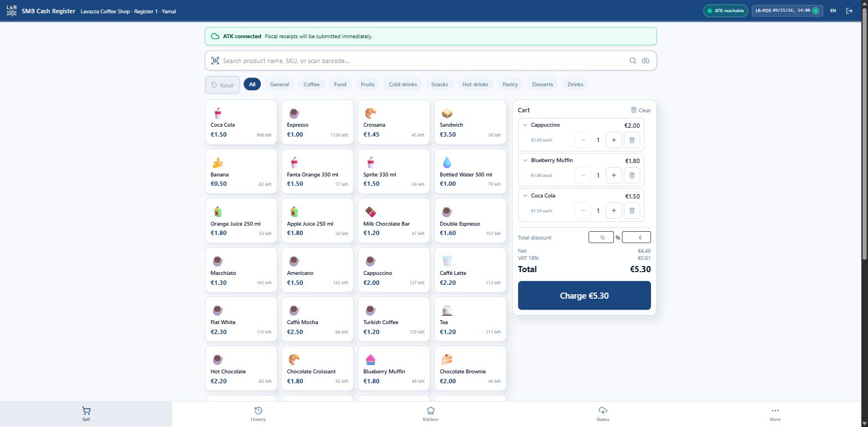Viewport: 868px width, 427px height.
Task: Delete Blueberry Muffin from the cart
Action: coord(632,175)
